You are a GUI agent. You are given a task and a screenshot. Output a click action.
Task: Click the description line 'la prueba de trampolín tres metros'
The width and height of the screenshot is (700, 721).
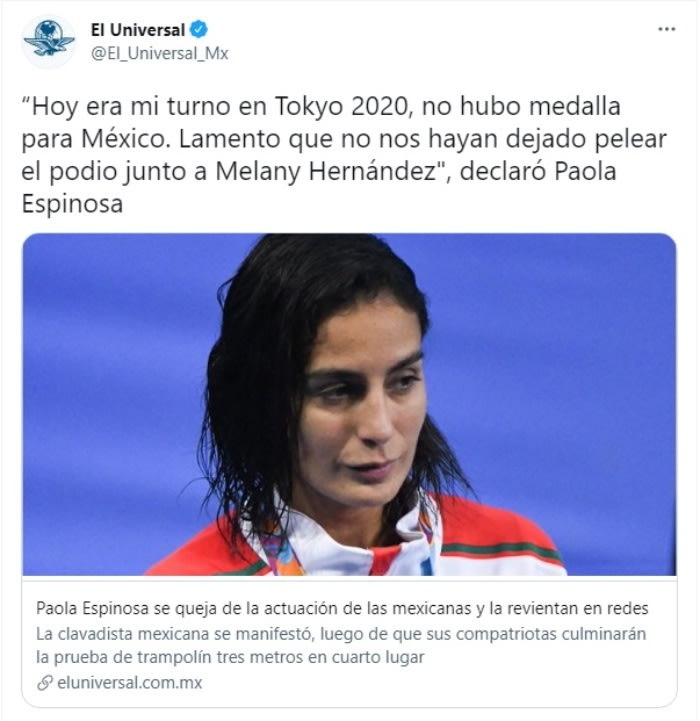tap(230, 658)
